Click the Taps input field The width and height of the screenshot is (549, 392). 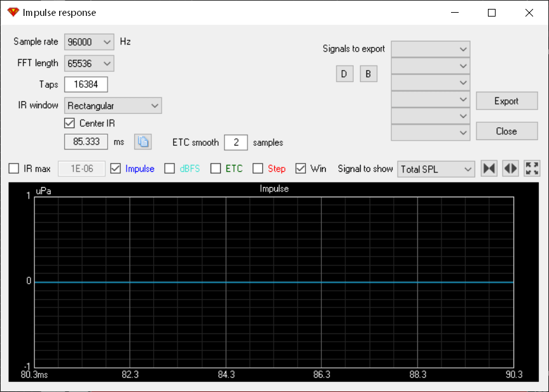pos(86,85)
